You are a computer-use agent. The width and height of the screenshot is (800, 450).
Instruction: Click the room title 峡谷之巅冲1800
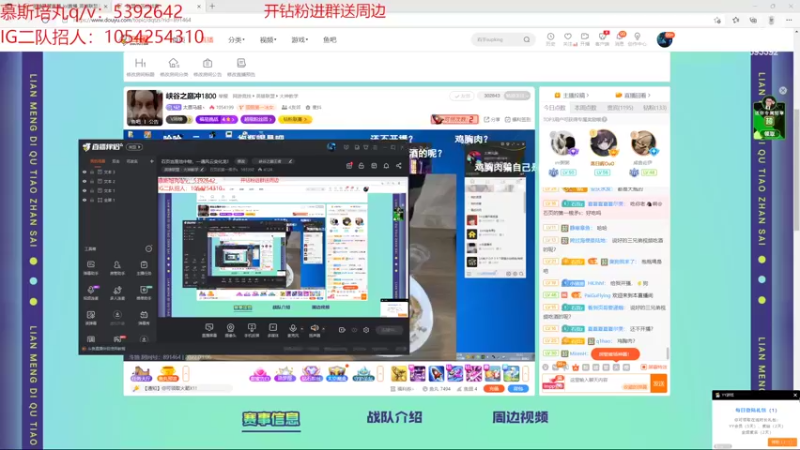pyautogui.click(x=191, y=96)
